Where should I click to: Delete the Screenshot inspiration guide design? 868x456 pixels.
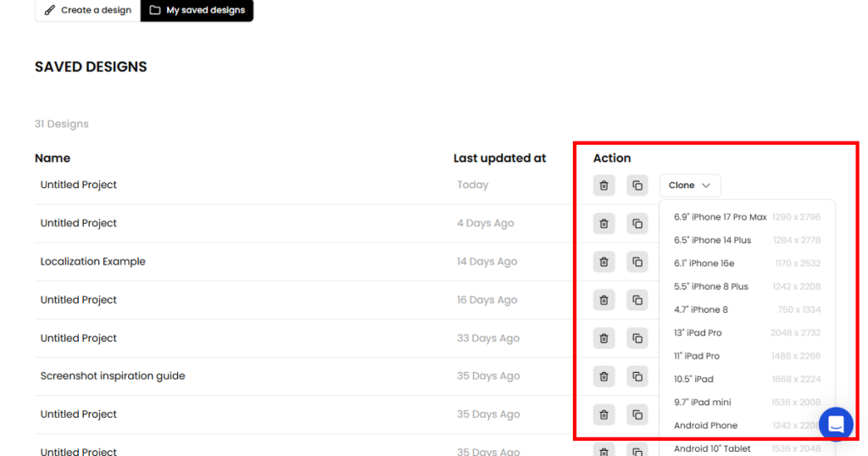pos(604,376)
